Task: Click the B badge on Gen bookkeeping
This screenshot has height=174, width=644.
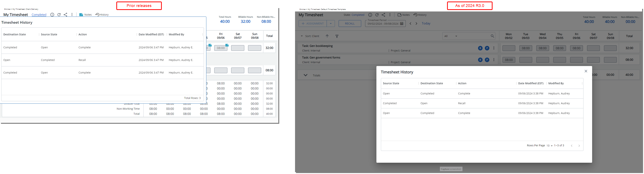Action: click(480, 48)
